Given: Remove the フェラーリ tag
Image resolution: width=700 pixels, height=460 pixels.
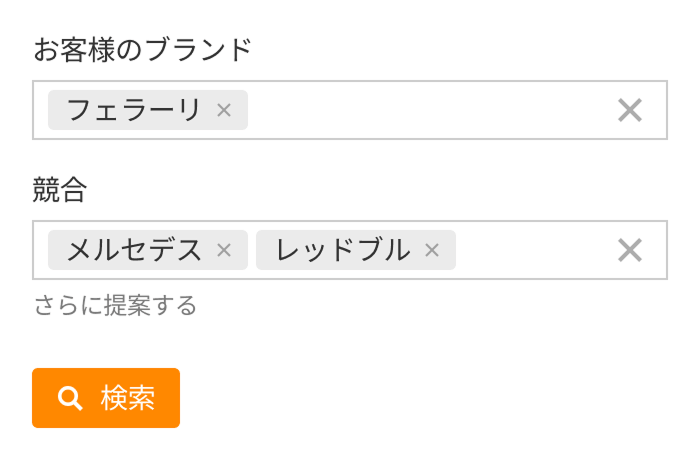Looking at the screenshot, I should (224, 110).
